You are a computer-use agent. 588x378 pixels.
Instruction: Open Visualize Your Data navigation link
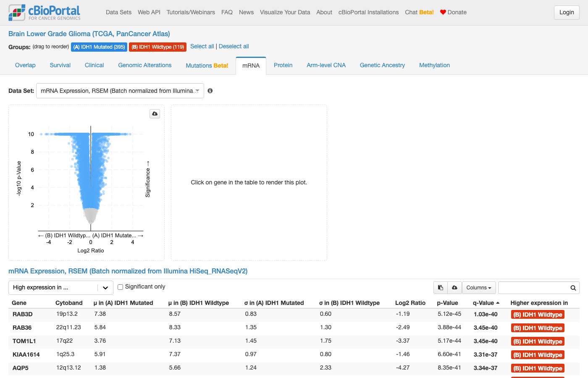point(285,12)
